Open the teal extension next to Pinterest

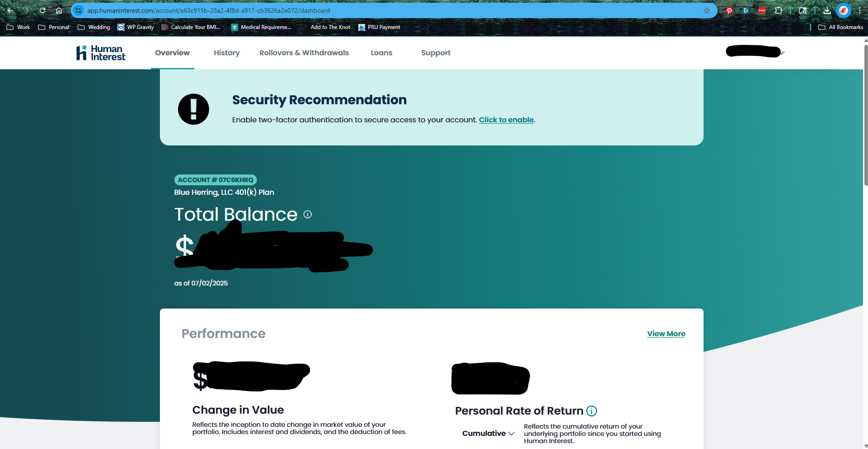(746, 10)
